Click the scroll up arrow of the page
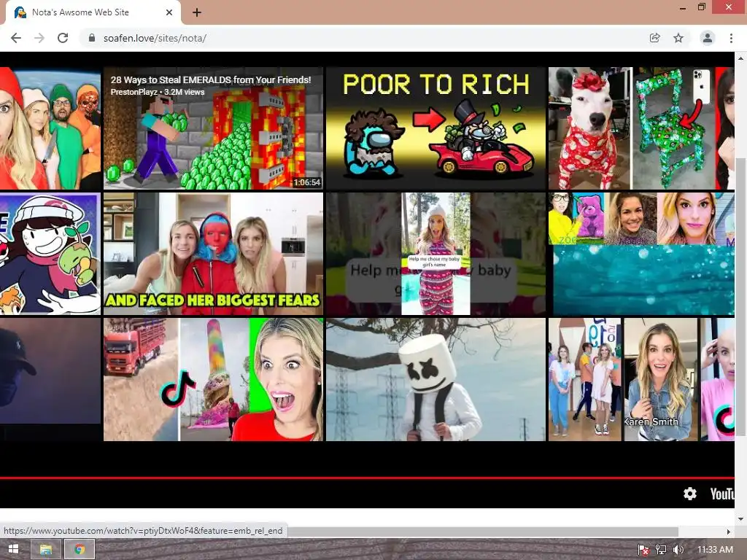 [x=740, y=58]
